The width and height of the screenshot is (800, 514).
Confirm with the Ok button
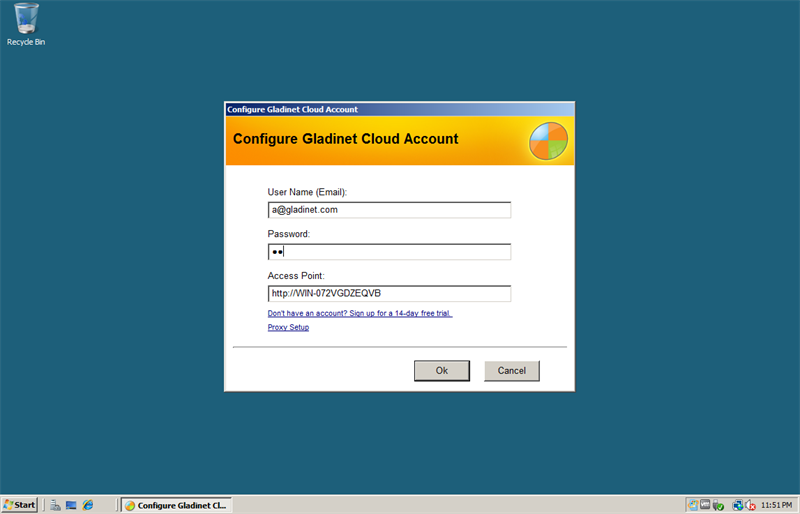442,371
